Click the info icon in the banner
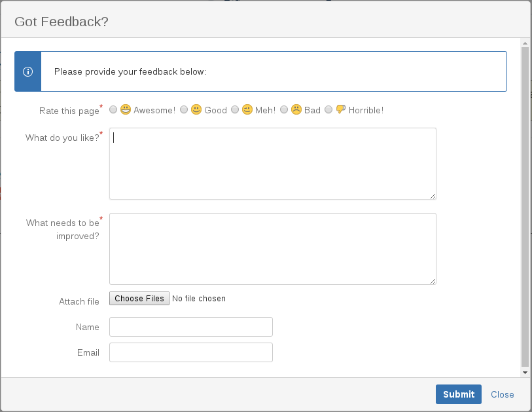This screenshot has height=412, width=532. point(27,71)
